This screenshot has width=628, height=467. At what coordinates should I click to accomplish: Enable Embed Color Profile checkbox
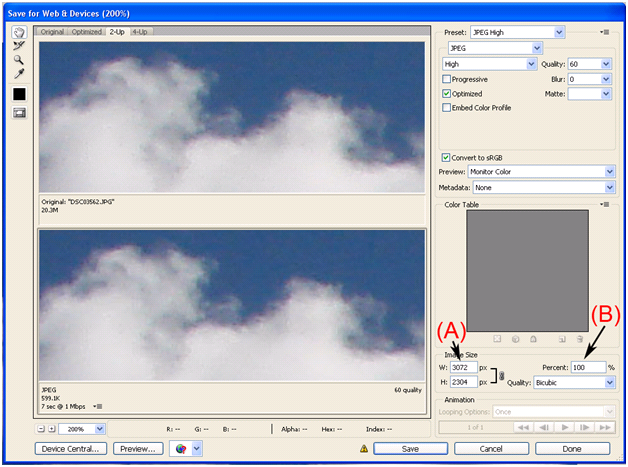pyautogui.click(x=447, y=108)
